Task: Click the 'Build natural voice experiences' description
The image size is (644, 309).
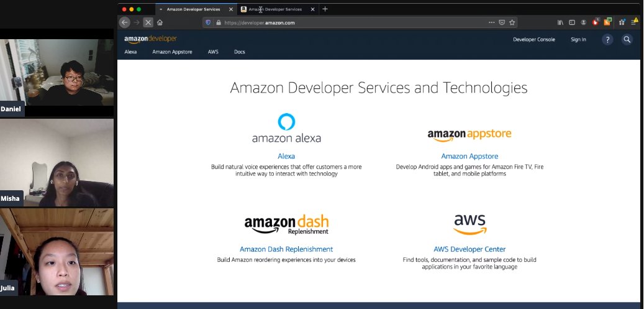Action: click(286, 170)
